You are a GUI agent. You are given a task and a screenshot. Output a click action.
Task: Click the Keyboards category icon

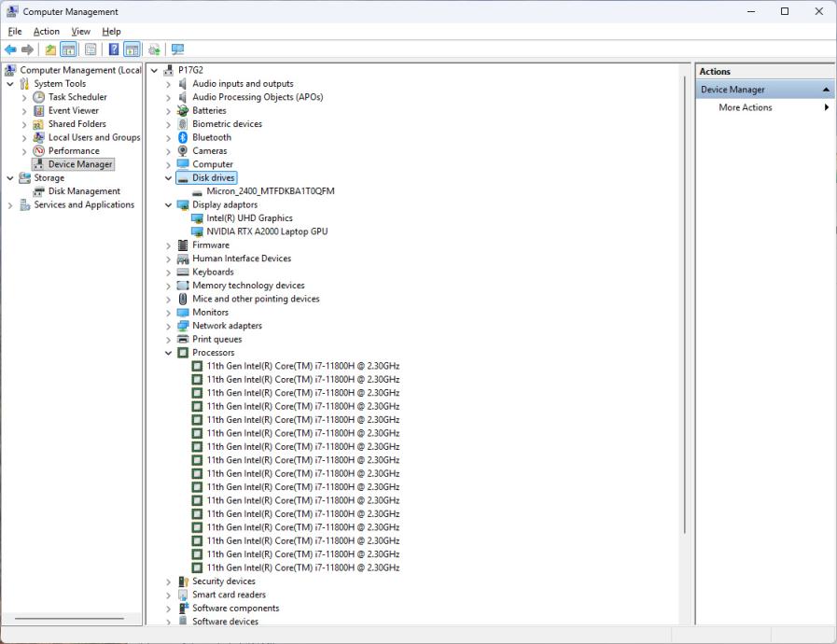click(x=183, y=272)
